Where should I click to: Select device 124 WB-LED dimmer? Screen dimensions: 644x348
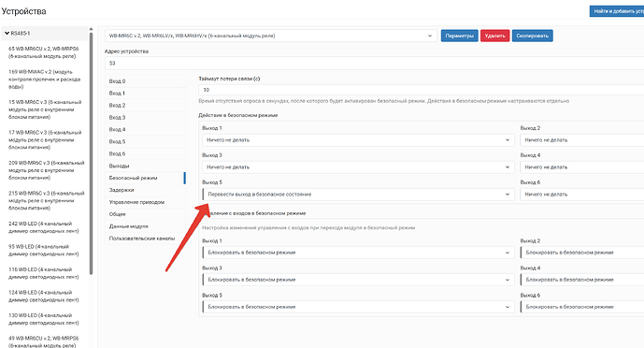pos(44,297)
